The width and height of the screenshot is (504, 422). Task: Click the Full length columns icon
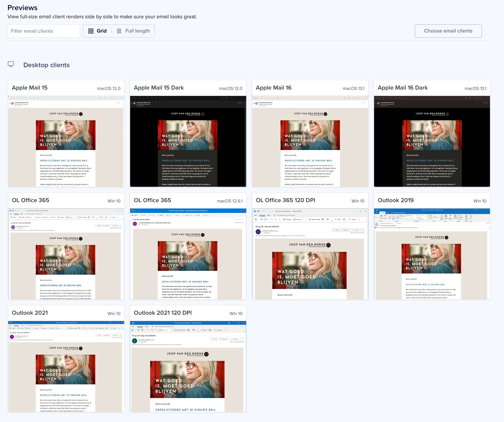(119, 31)
